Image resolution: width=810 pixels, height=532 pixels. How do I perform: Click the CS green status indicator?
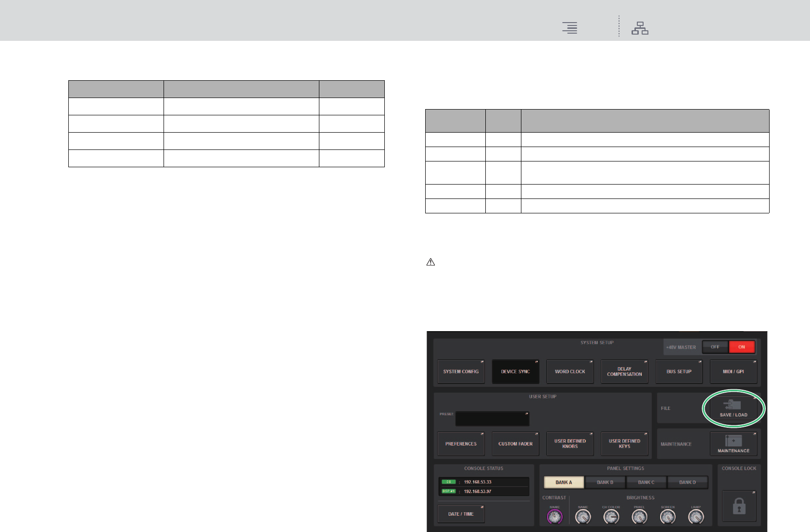point(448,482)
